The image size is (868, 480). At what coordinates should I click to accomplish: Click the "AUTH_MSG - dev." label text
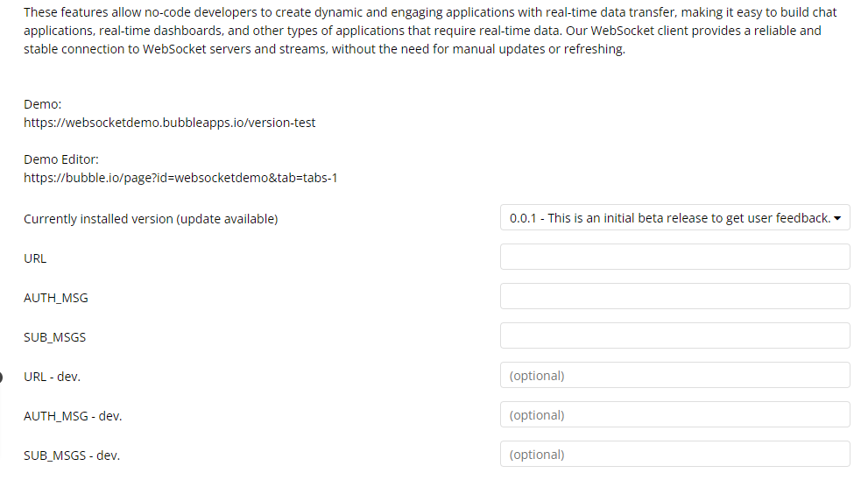click(x=73, y=416)
